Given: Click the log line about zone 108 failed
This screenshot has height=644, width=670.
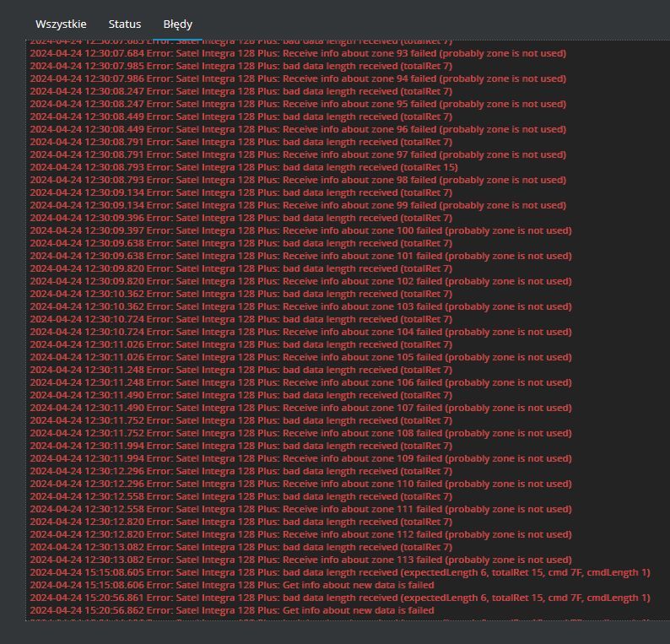Looking at the screenshot, I should (300, 433).
